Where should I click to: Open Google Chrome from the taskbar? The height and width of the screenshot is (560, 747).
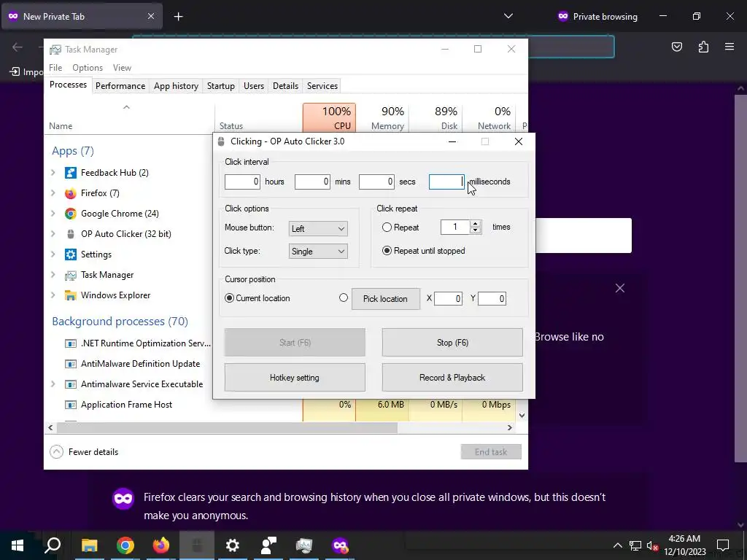tap(125, 545)
